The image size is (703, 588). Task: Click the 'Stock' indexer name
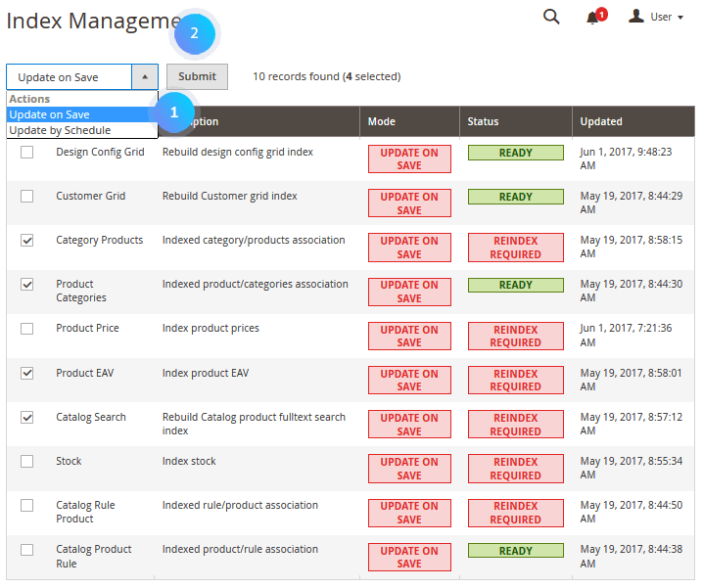coord(69,461)
